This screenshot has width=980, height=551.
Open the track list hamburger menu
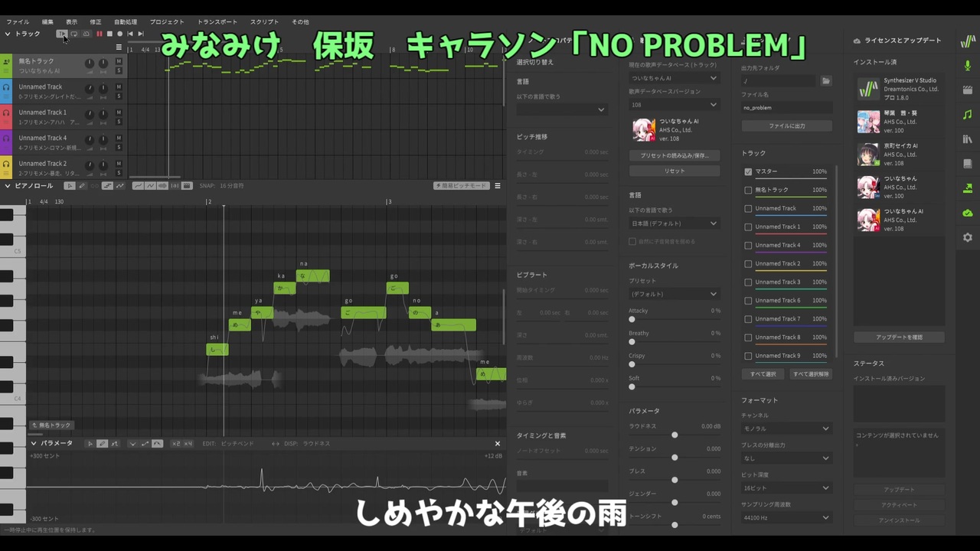pos(119,47)
